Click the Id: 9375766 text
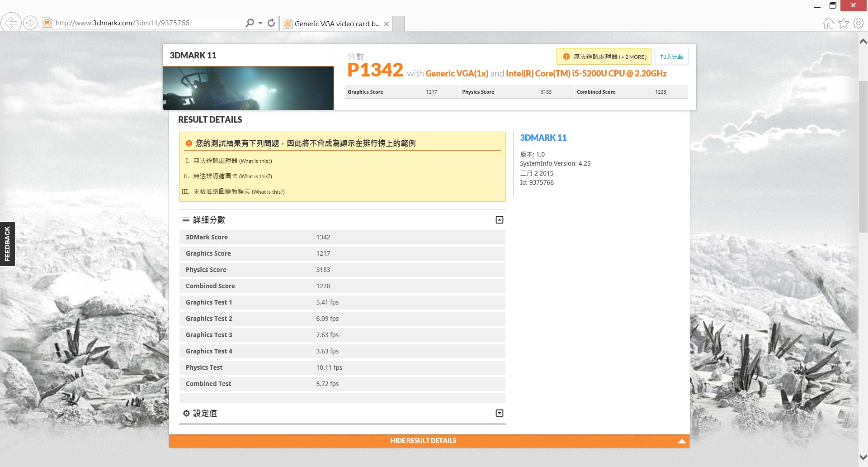 [x=537, y=182]
